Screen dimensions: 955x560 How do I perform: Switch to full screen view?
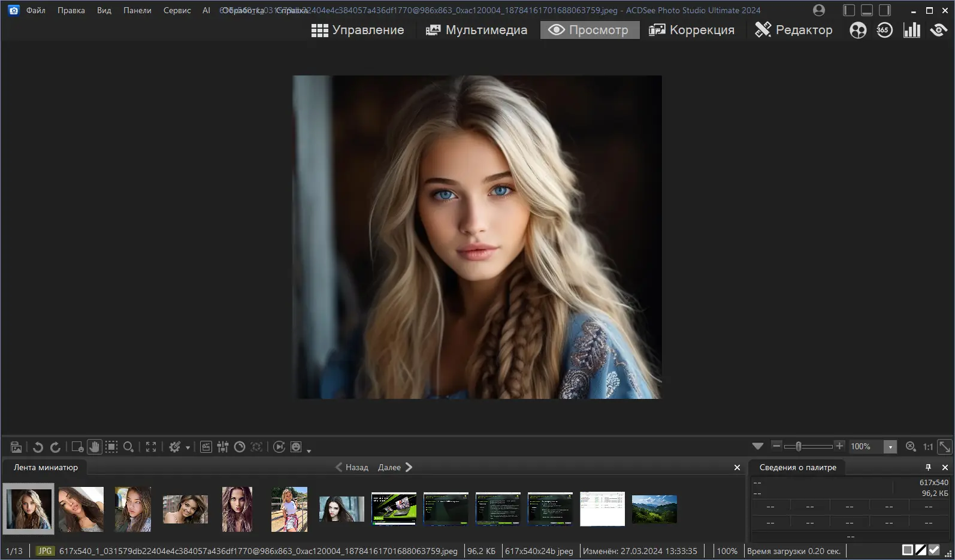click(151, 447)
